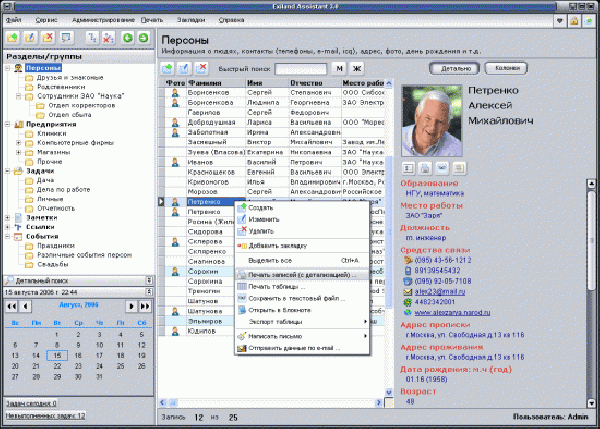Expand the Предприятия tree node
This screenshot has width=600, height=429.
point(8,124)
